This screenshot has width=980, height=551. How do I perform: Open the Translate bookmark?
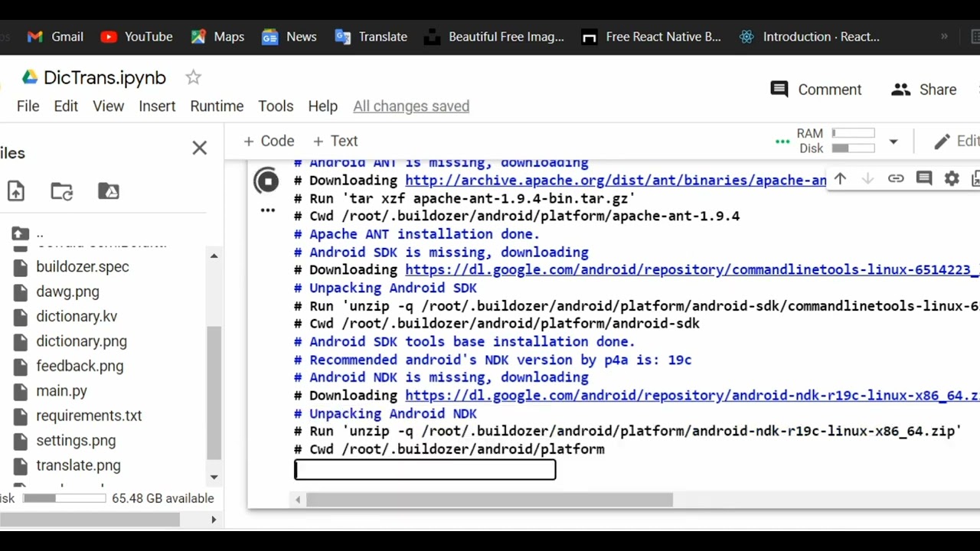(x=371, y=37)
